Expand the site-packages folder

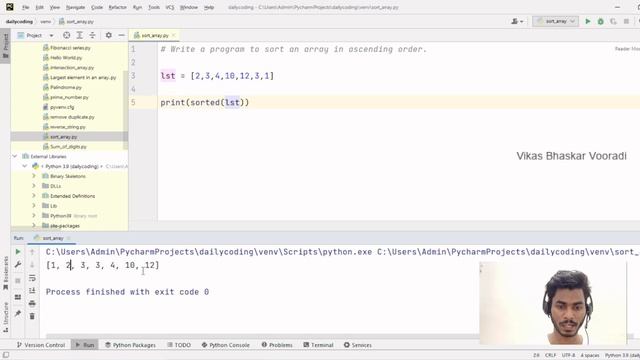pyautogui.click(x=34, y=225)
